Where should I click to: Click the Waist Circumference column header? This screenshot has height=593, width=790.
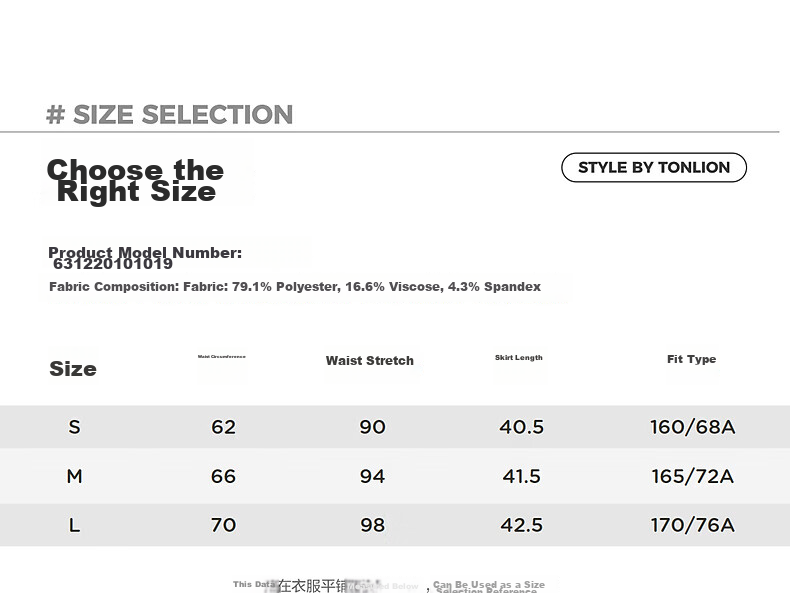(x=222, y=356)
